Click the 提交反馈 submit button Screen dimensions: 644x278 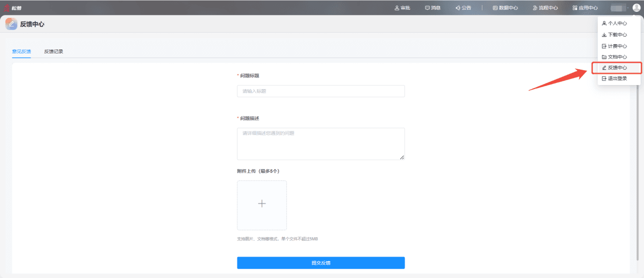coord(321,263)
